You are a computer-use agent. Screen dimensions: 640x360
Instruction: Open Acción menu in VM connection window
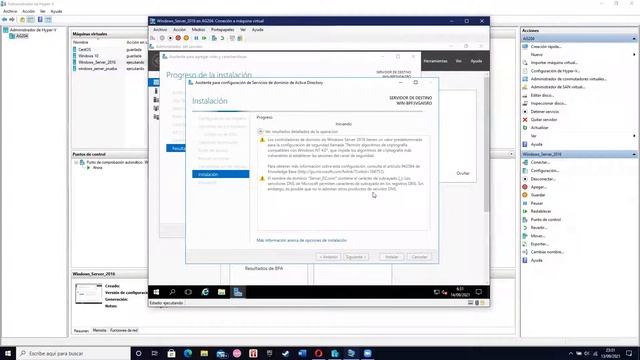pyautogui.click(x=179, y=30)
